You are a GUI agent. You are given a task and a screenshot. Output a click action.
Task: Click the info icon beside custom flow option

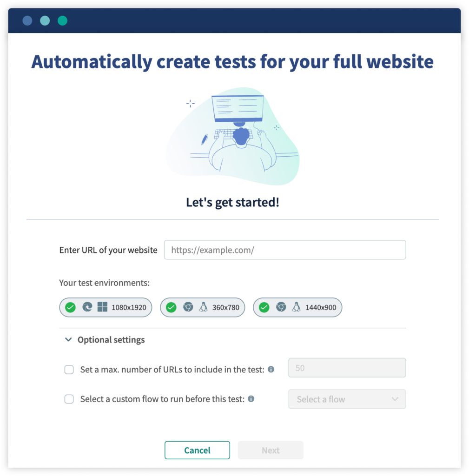tap(251, 399)
